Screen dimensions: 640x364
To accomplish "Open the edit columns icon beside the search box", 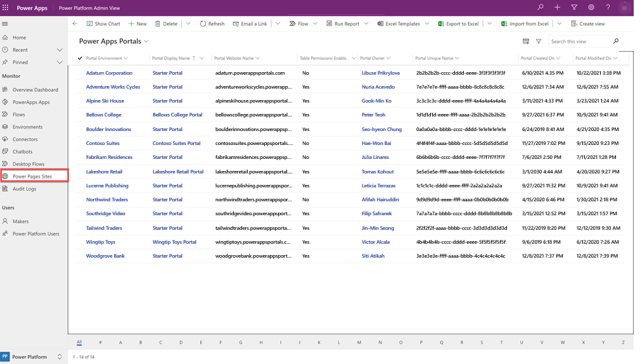I will click(526, 41).
